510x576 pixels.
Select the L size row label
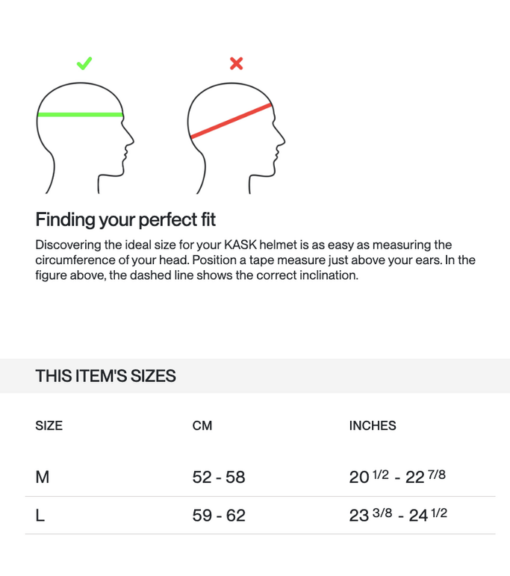tap(40, 515)
